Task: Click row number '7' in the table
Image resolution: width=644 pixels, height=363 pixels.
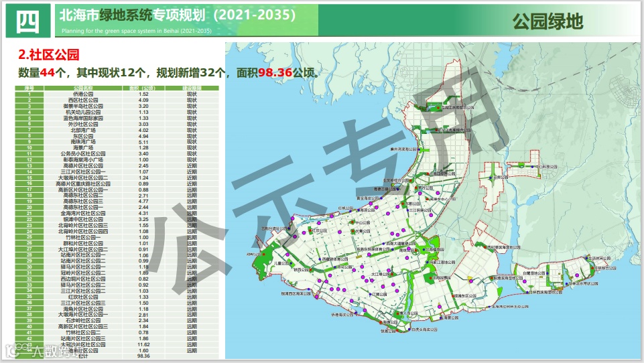Action: 29,130
